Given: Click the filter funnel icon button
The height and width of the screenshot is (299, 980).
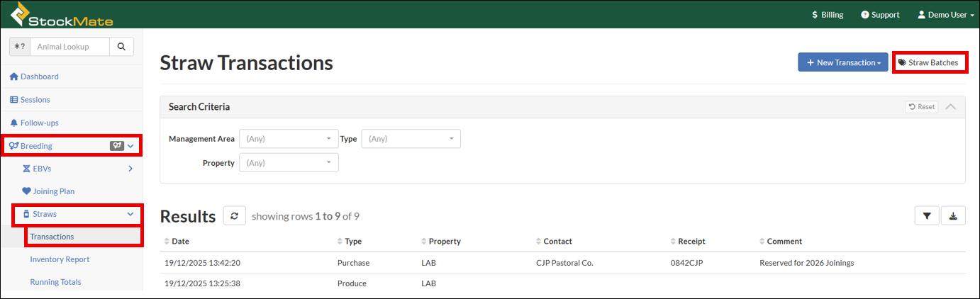Looking at the screenshot, I should pos(927,216).
